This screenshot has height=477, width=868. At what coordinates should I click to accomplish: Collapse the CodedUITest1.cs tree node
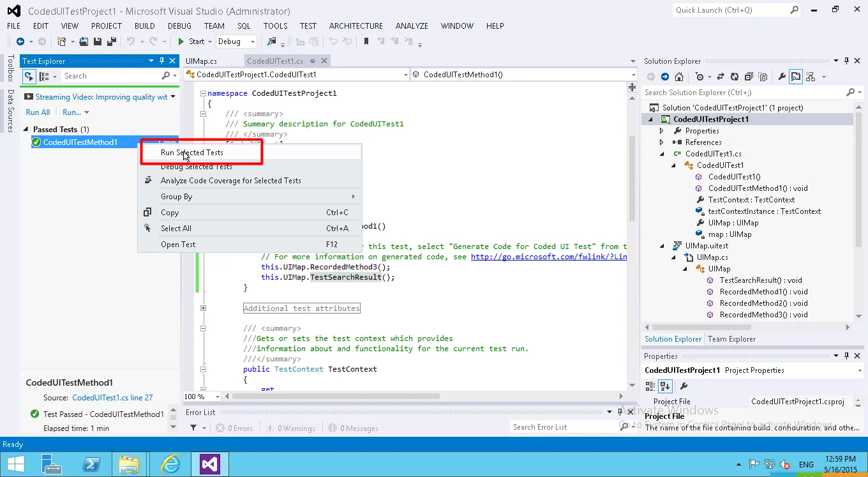(662, 154)
